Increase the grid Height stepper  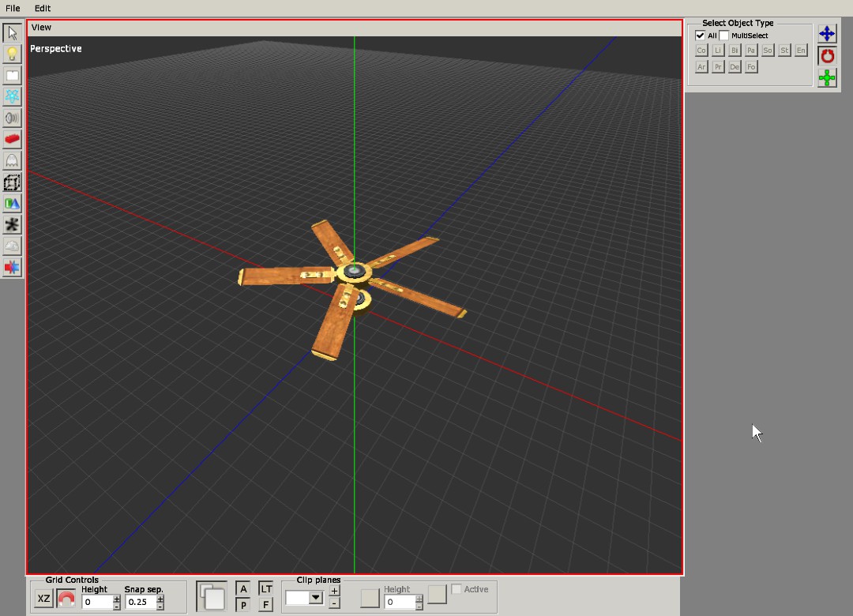point(117,598)
